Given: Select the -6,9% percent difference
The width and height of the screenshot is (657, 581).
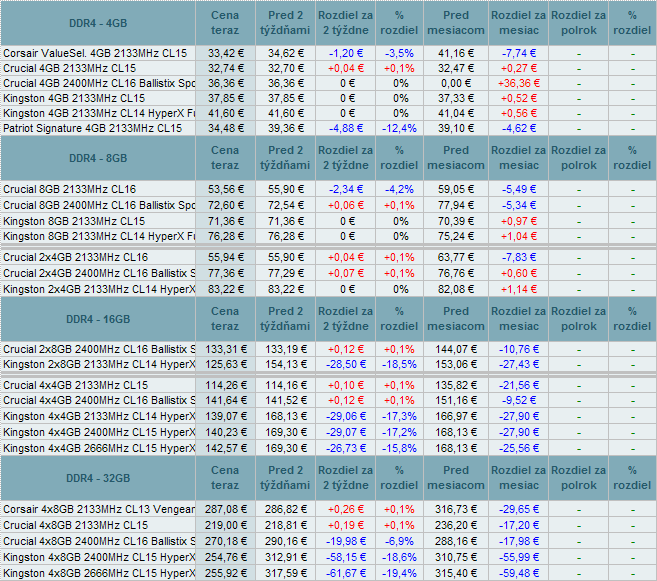Looking at the screenshot, I should click(x=399, y=541).
